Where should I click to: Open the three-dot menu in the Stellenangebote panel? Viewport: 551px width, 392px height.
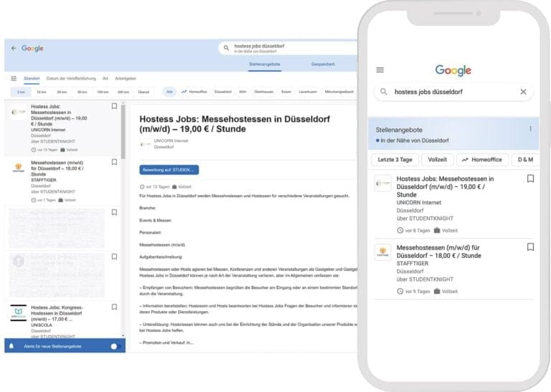click(530, 129)
